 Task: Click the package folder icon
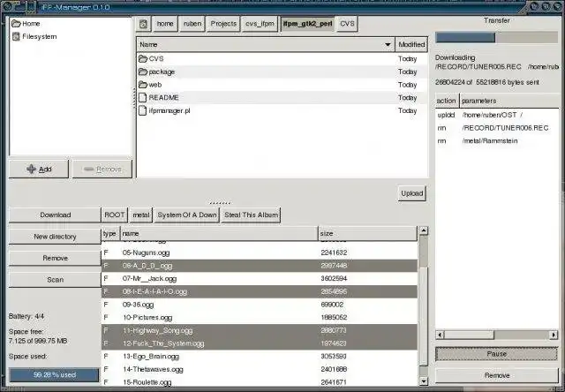[x=143, y=72]
